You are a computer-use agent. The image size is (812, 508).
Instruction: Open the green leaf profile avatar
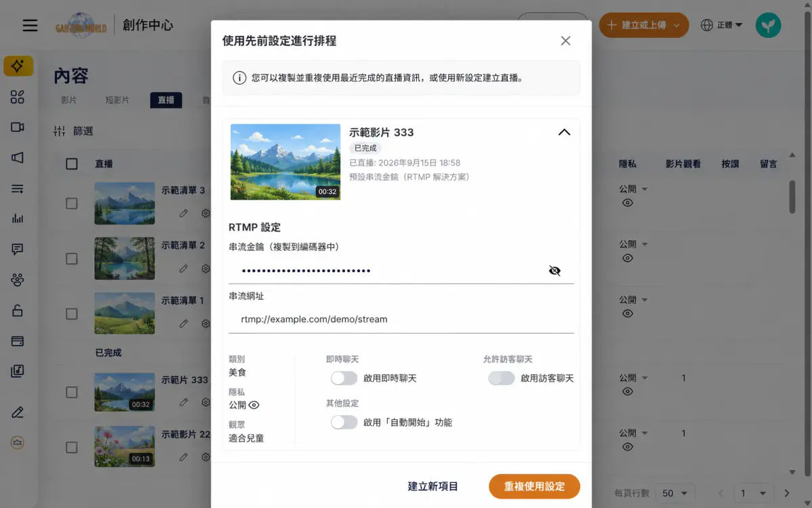[x=768, y=25]
